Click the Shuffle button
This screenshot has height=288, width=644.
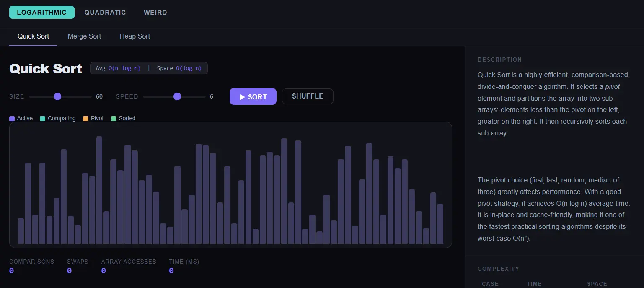(308, 96)
